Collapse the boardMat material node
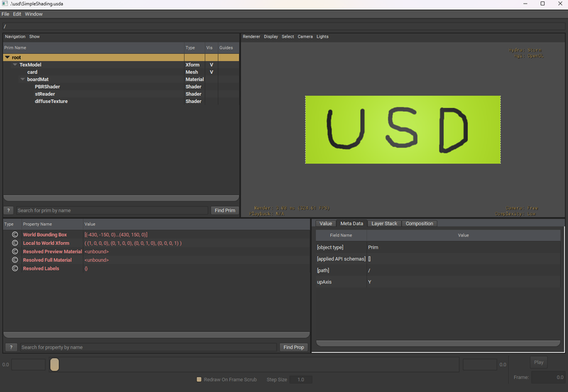The image size is (568, 392). (x=23, y=80)
